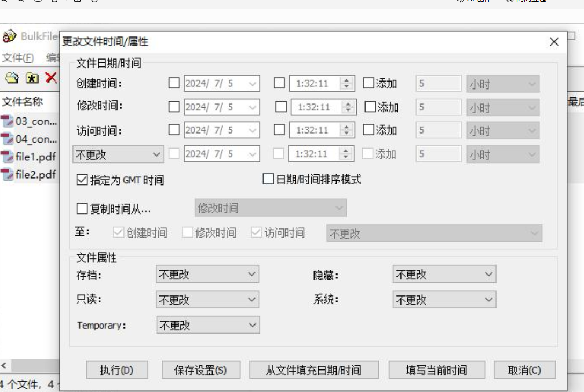Open the 只读 attribute dropdown
The height and width of the screenshot is (392, 584).
[x=207, y=300]
